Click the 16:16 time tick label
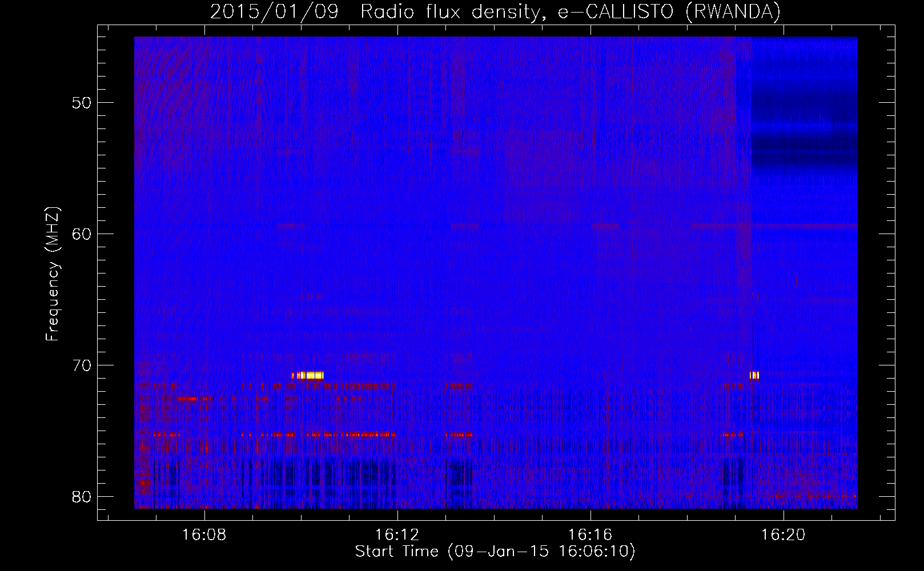The image size is (924, 571). 590,535
